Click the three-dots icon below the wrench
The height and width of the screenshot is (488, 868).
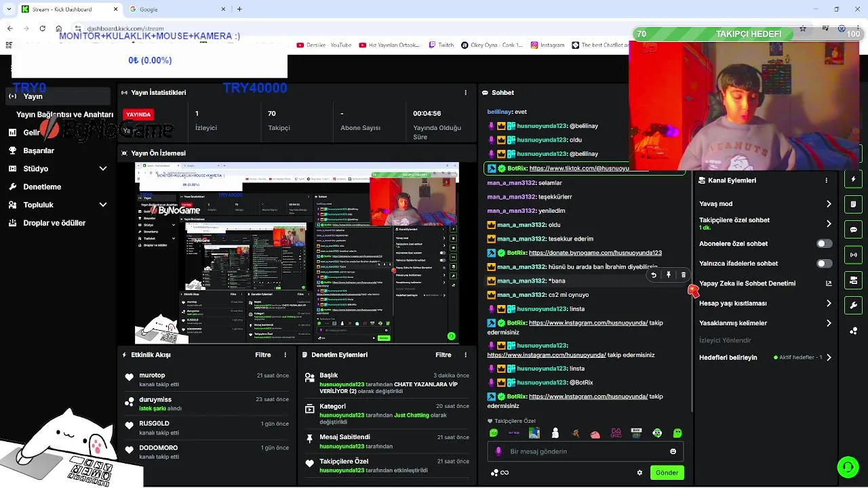[x=853, y=331]
